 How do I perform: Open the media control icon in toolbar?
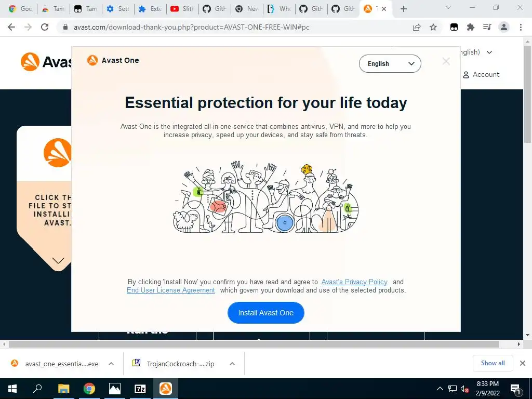point(487,27)
